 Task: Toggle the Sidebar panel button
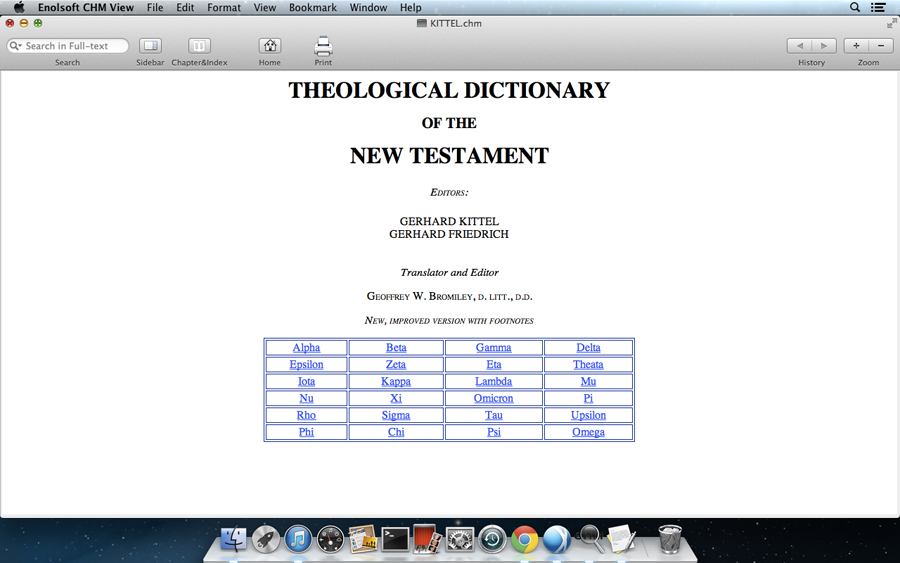click(x=150, y=46)
